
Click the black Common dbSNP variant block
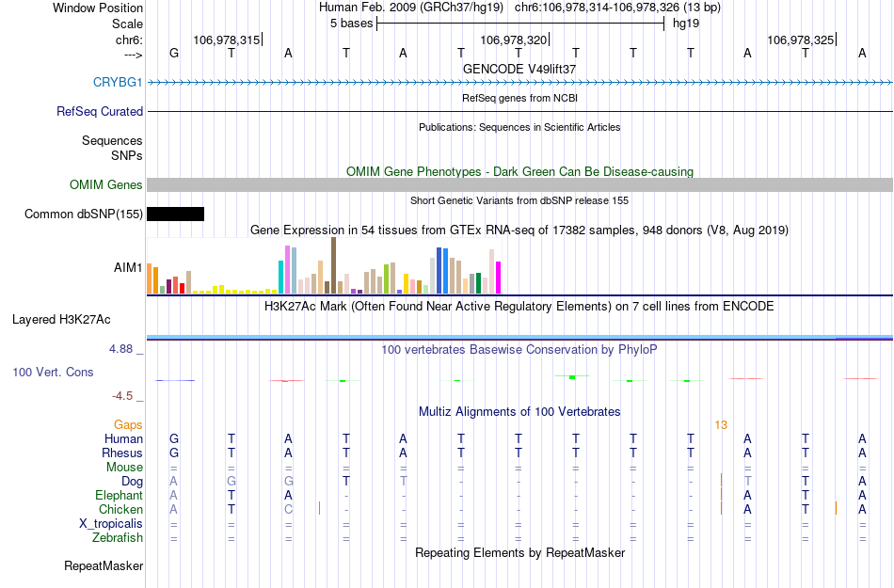(x=176, y=215)
